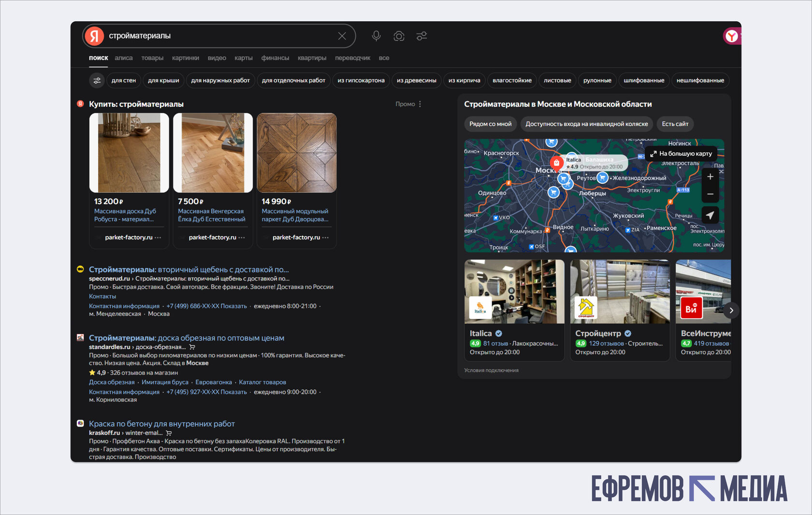Show the +7 (499) 686 phone number
This screenshot has height=515, width=812.
click(206, 306)
